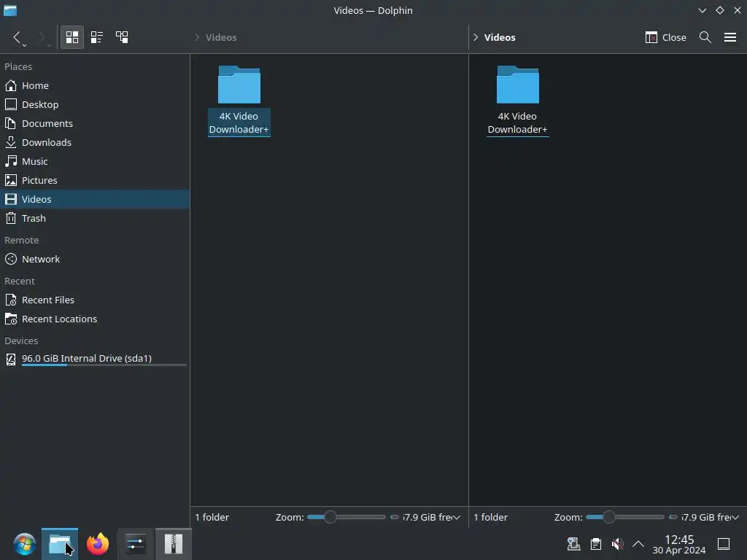Click Dolphin file manager taskbar icon
Viewport: 747px width, 560px height.
tap(60, 544)
